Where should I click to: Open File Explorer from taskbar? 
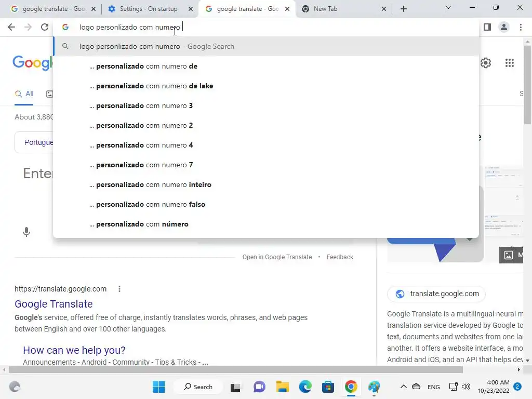pos(282,387)
